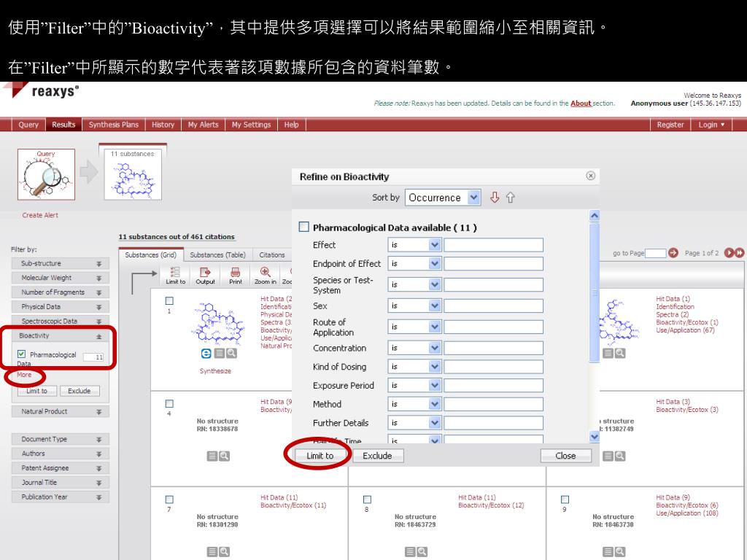
Task: Open blue info icon under substance 1
Action: coord(206,354)
